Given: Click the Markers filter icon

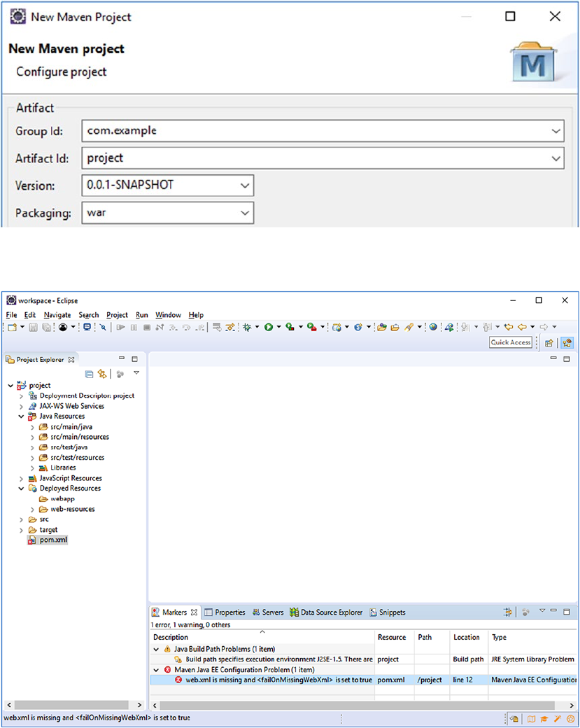Looking at the screenshot, I should pyautogui.click(x=508, y=612).
